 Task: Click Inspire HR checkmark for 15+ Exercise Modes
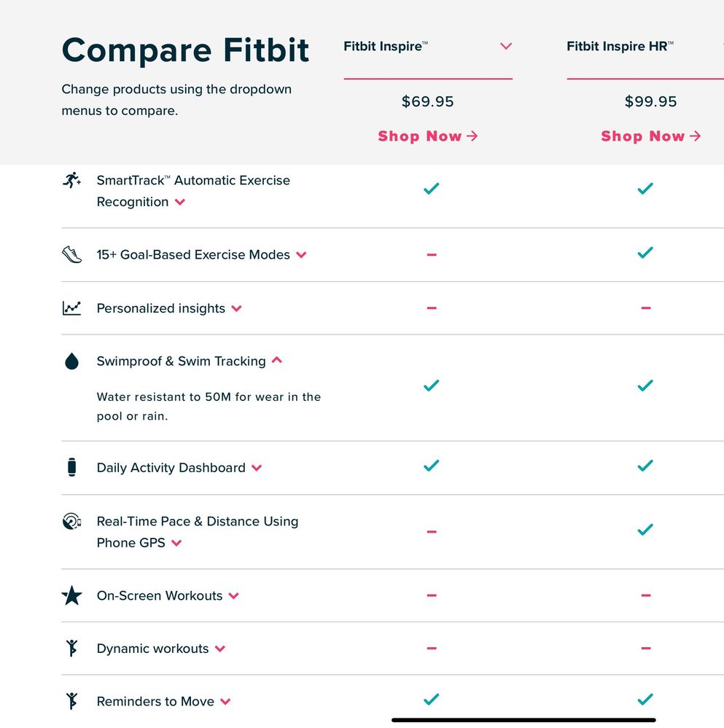coord(645,252)
